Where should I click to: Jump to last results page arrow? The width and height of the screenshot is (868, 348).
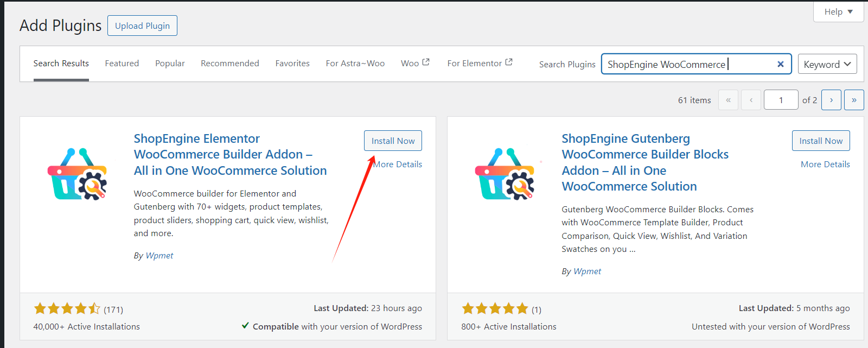pos(854,100)
